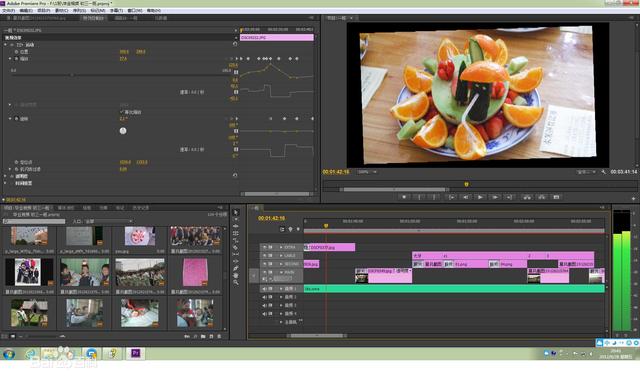This screenshot has width=640, height=376.
Task: Open the Project panel 入口 dropdown
Action: click(109, 221)
